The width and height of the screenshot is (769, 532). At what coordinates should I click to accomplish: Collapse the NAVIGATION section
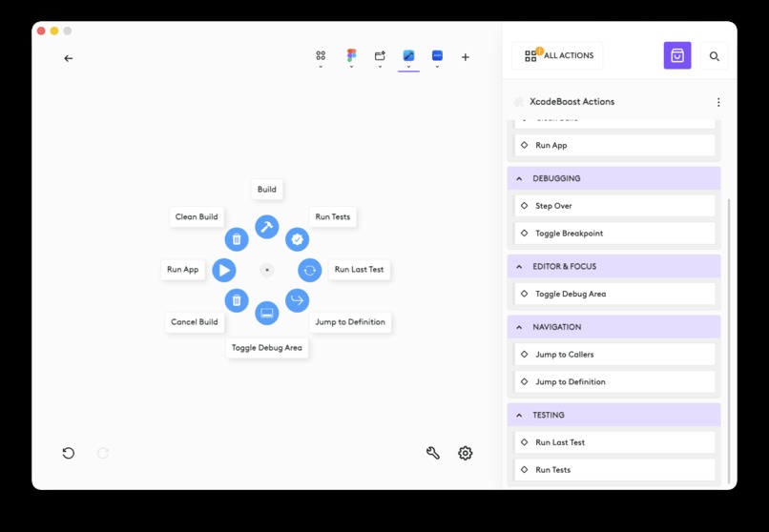click(519, 327)
